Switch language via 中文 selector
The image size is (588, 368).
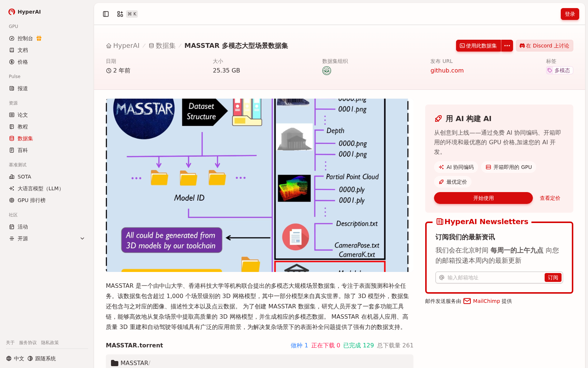pos(15,358)
